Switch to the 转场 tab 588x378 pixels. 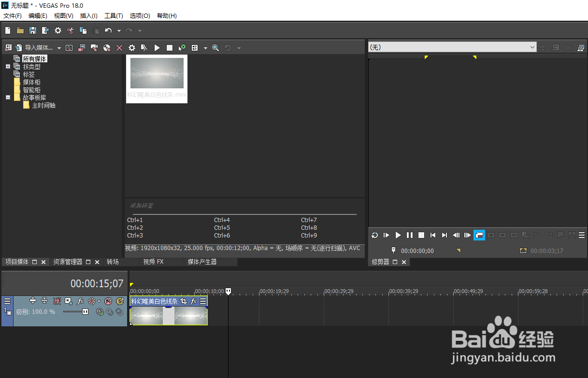coord(113,262)
